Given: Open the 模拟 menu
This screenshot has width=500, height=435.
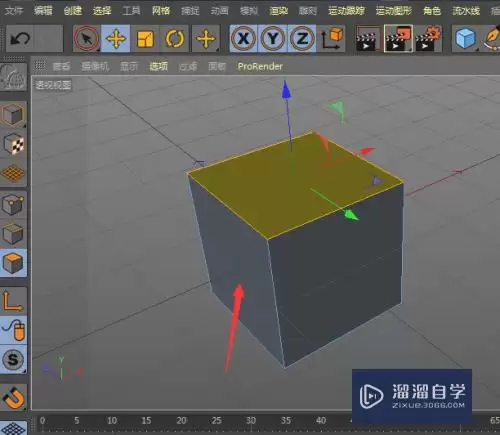Looking at the screenshot, I should tap(249, 11).
